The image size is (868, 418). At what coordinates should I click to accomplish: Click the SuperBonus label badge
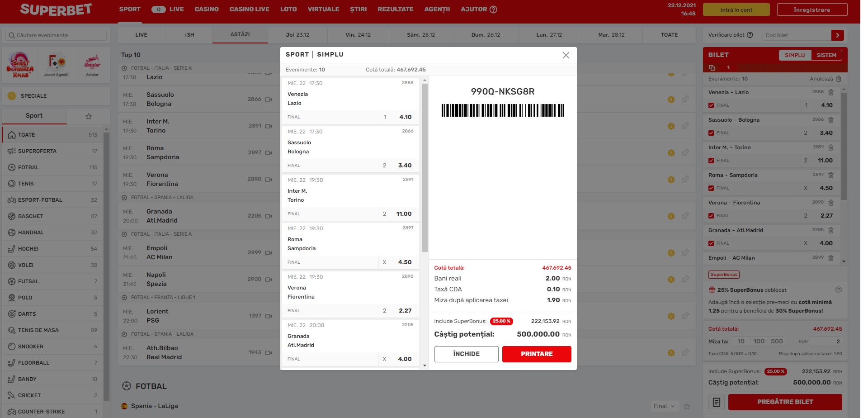point(724,275)
